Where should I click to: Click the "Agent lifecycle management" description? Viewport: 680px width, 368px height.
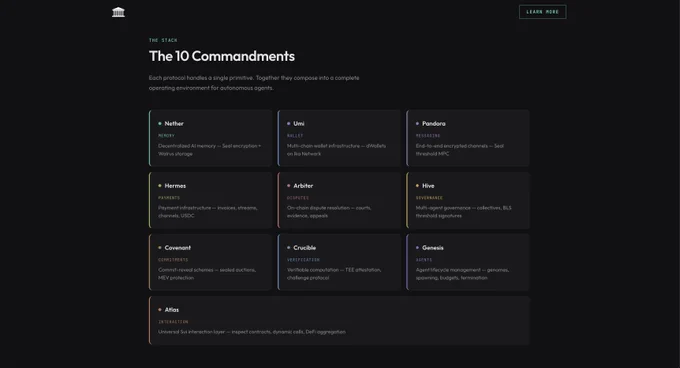click(462, 274)
